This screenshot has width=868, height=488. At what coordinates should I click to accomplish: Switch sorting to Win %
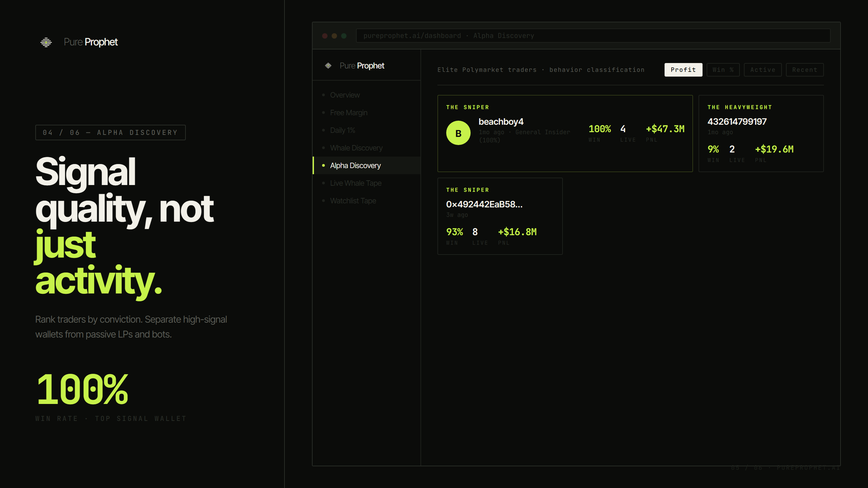click(x=723, y=70)
